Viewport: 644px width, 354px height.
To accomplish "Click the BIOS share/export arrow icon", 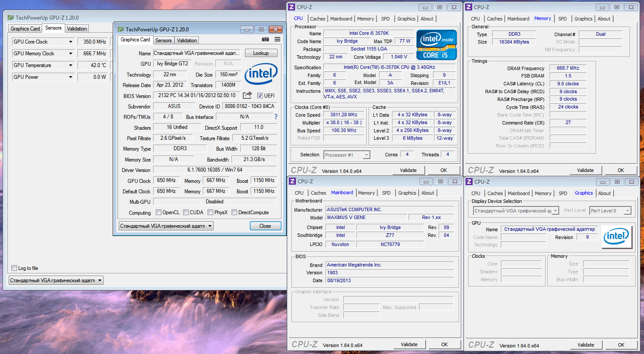I will click(x=247, y=95).
